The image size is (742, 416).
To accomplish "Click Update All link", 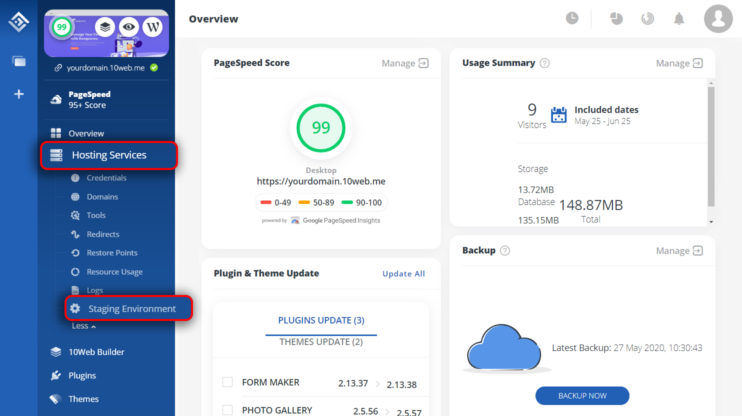I will coord(404,274).
